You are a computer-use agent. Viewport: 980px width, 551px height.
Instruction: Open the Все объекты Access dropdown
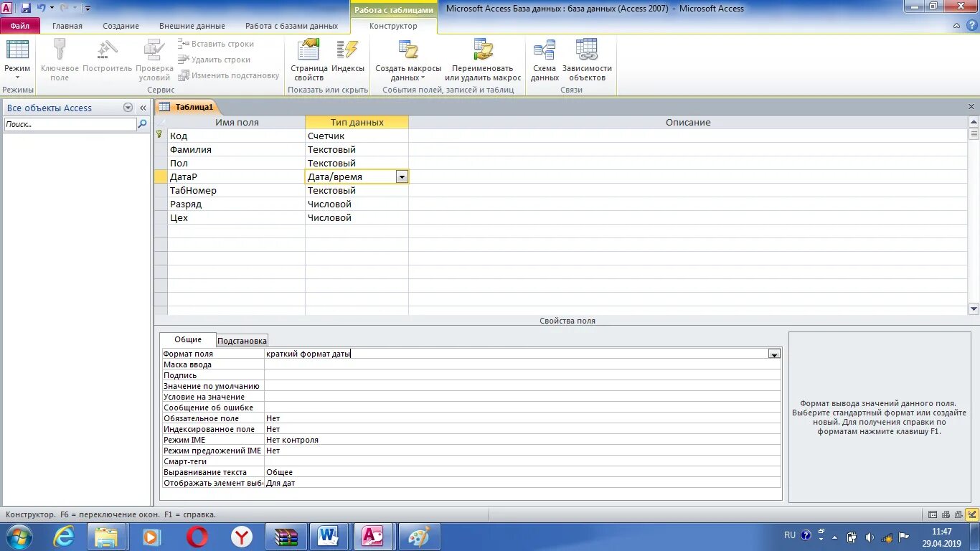pyautogui.click(x=128, y=108)
